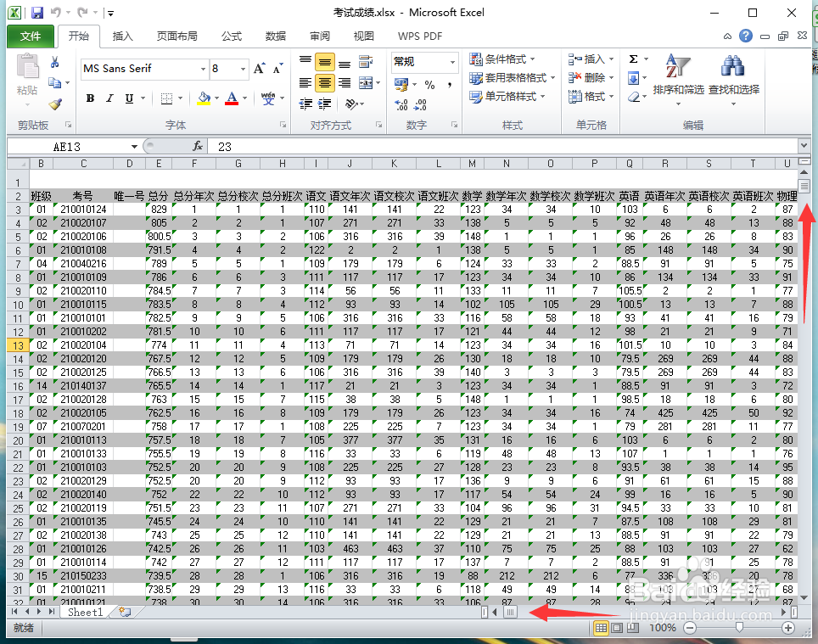Click the fx insert function button

pos(198,147)
